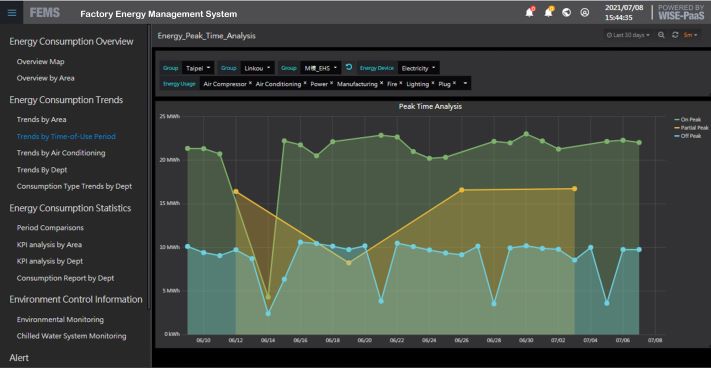Open the red-badge alarm bell notifications
This screenshot has height=368, width=711.
point(530,12)
